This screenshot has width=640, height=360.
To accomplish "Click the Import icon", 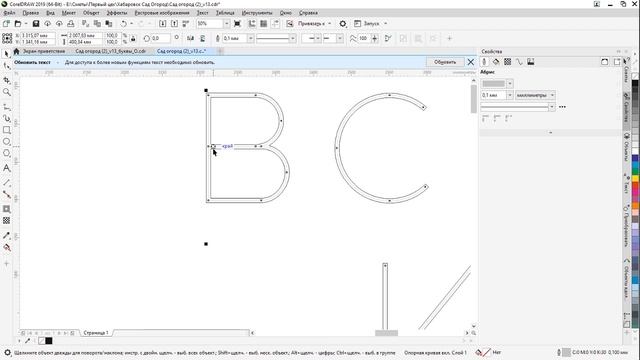I will click(x=162, y=24).
